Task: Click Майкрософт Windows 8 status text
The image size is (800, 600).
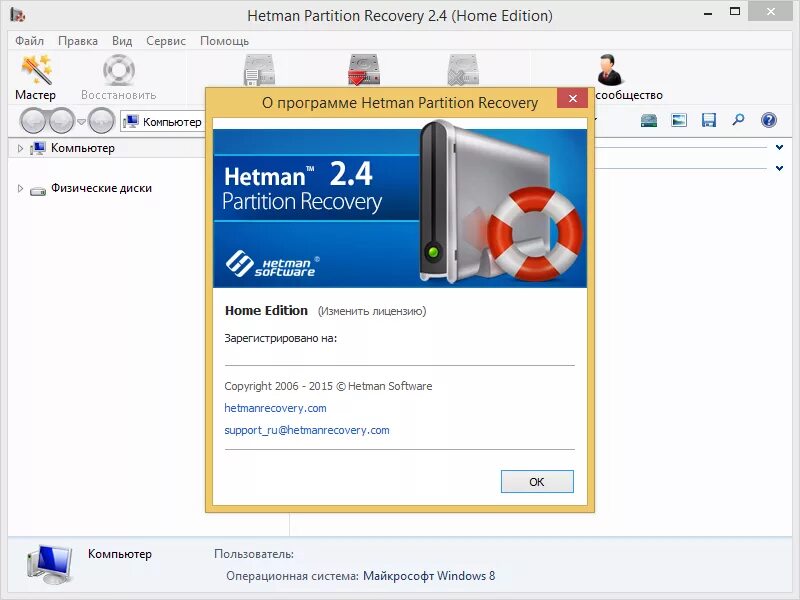Action: [x=429, y=576]
